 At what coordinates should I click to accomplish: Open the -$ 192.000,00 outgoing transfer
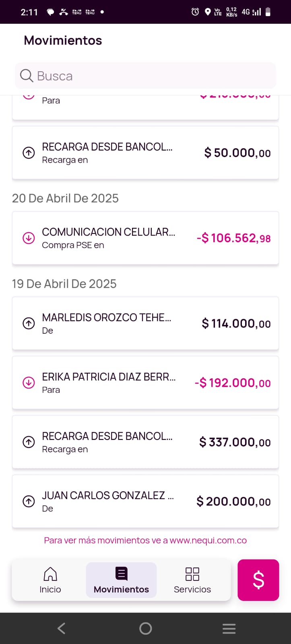click(x=145, y=382)
